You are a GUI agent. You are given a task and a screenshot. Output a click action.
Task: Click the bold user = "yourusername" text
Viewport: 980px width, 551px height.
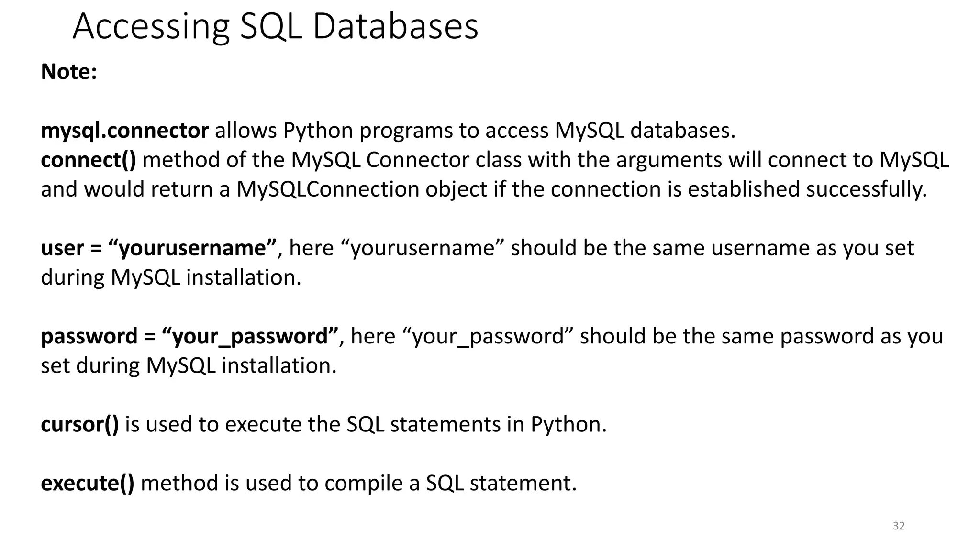click(x=159, y=248)
